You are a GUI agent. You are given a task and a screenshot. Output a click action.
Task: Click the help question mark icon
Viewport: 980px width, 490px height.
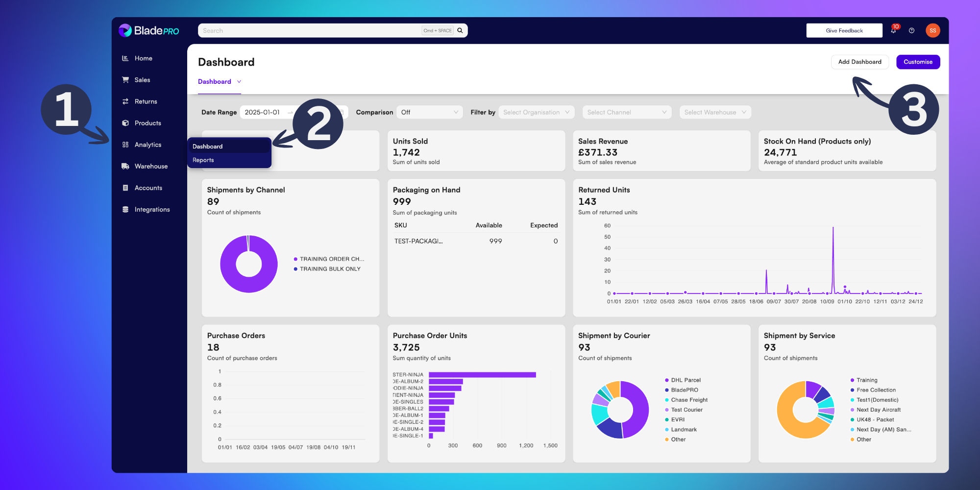[911, 30]
